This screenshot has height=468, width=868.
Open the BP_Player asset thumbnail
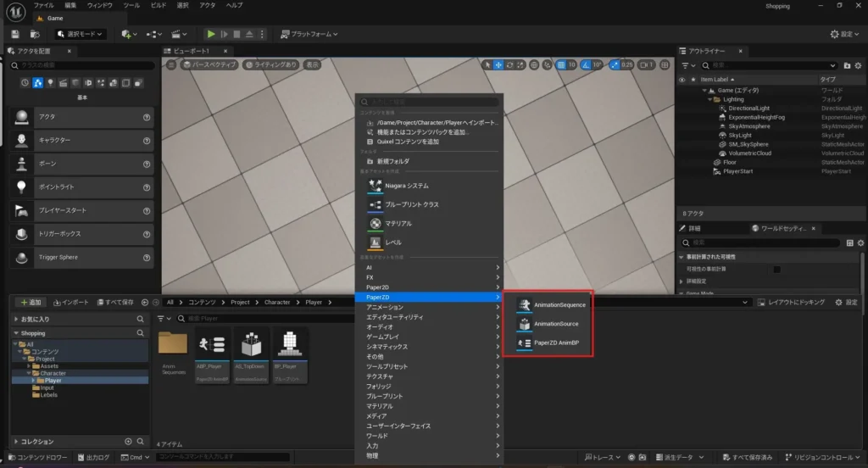coord(290,355)
